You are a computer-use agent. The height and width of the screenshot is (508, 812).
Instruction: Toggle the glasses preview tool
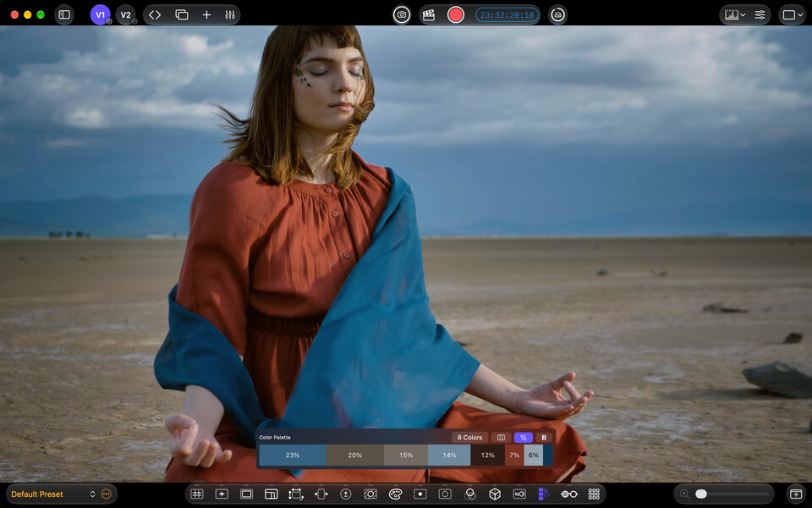(x=569, y=494)
